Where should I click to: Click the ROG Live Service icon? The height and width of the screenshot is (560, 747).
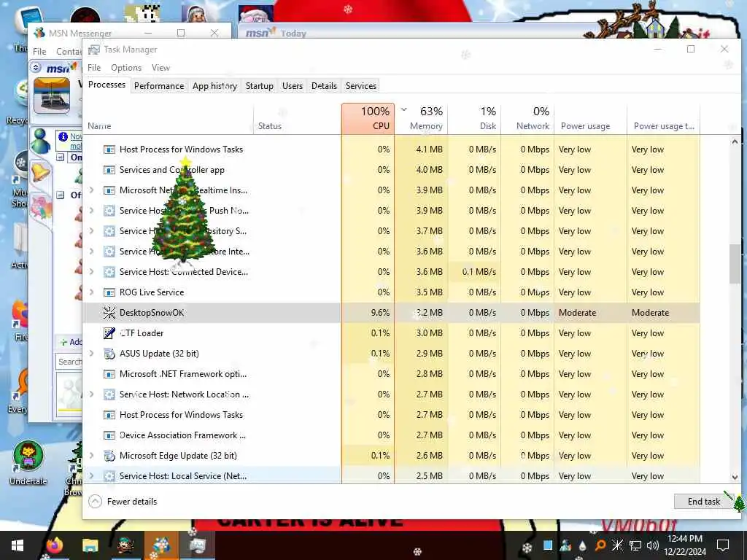point(109,292)
